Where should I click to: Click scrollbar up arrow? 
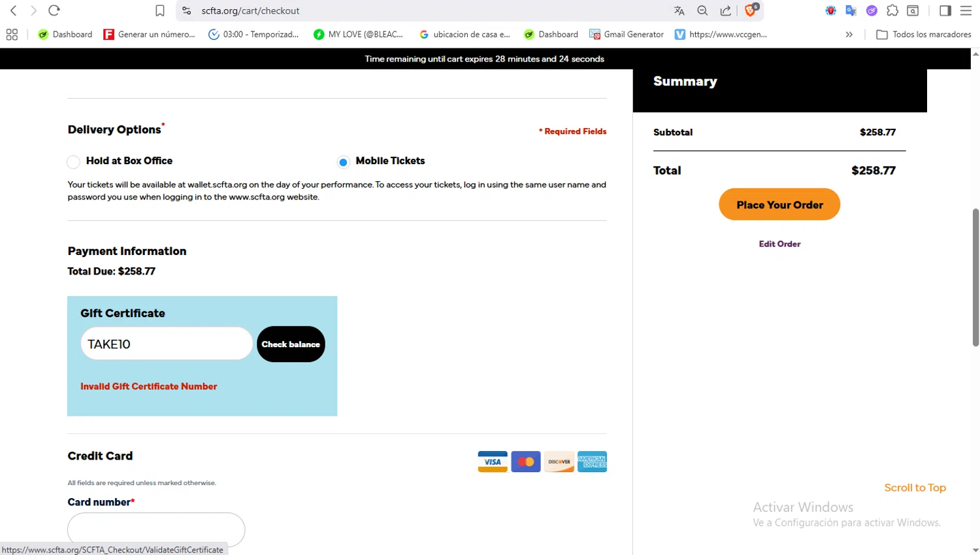975,54
